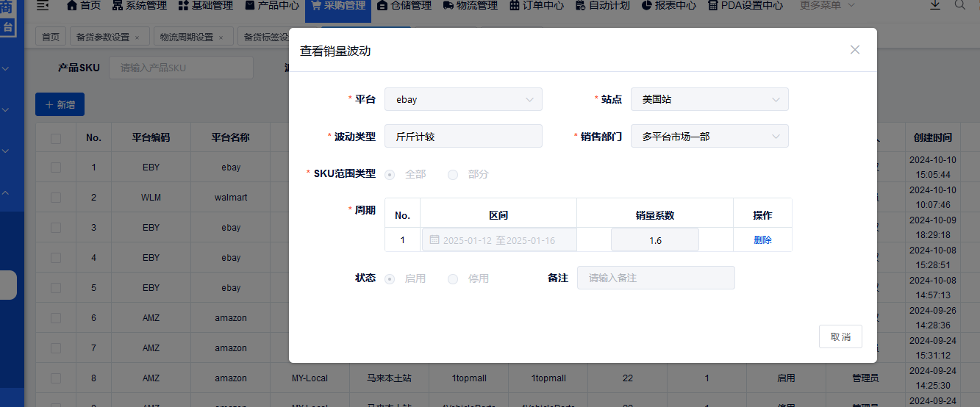Open the 销售部门 dropdown
Image resolution: width=980 pixels, height=407 pixels.
tap(709, 136)
